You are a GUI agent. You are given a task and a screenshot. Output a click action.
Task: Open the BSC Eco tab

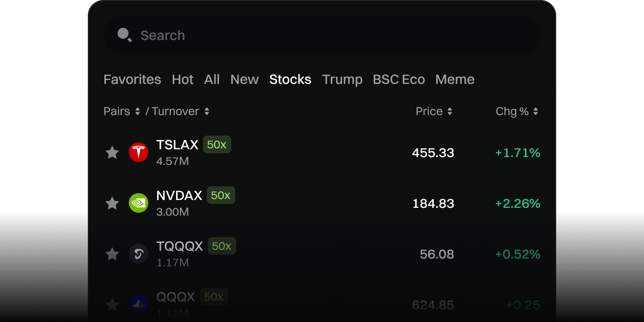coord(399,80)
